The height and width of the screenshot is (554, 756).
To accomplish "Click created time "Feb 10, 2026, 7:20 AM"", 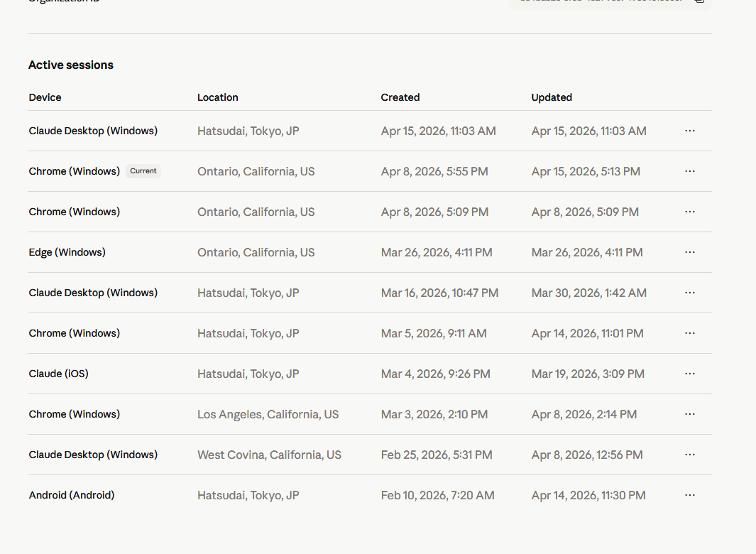I will 437,496.
